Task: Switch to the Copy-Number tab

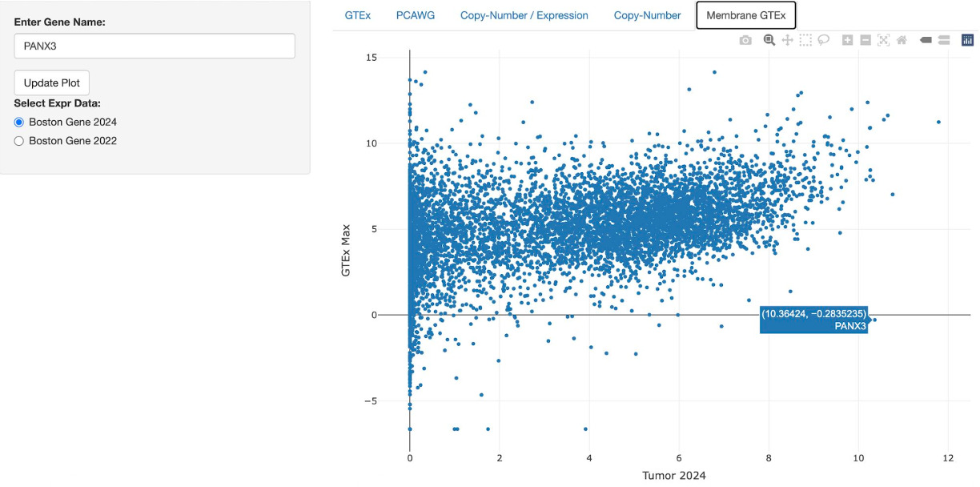Action: tap(648, 15)
